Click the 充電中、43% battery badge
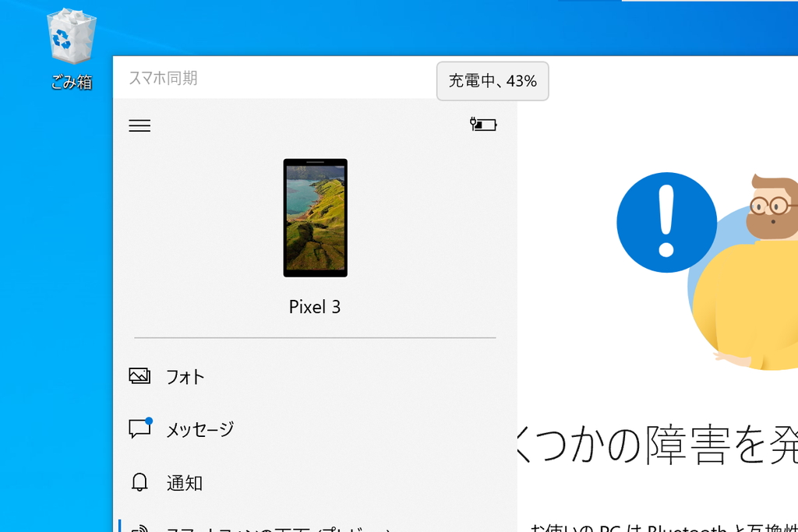This screenshot has width=798, height=532. [x=493, y=81]
